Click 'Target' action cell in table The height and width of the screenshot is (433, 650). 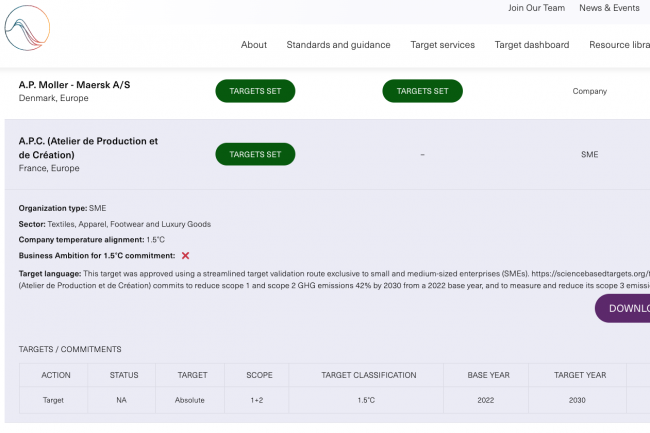[x=53, y=400]
